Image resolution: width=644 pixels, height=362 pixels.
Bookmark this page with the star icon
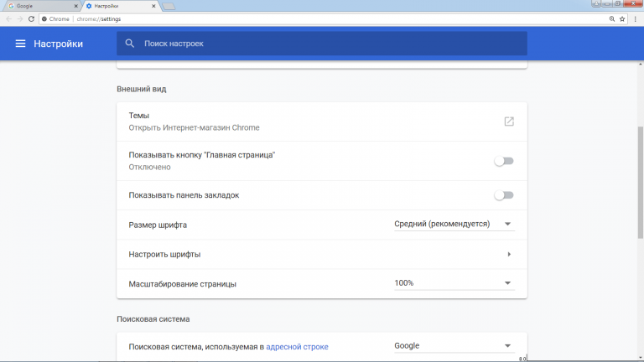point(623,18)
